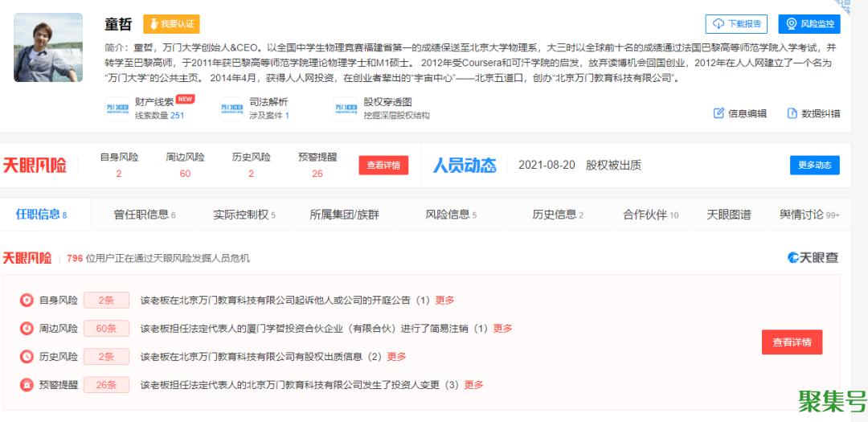Click the blue 更多动态 button
868x422 pixels.
tap(814, 165)
